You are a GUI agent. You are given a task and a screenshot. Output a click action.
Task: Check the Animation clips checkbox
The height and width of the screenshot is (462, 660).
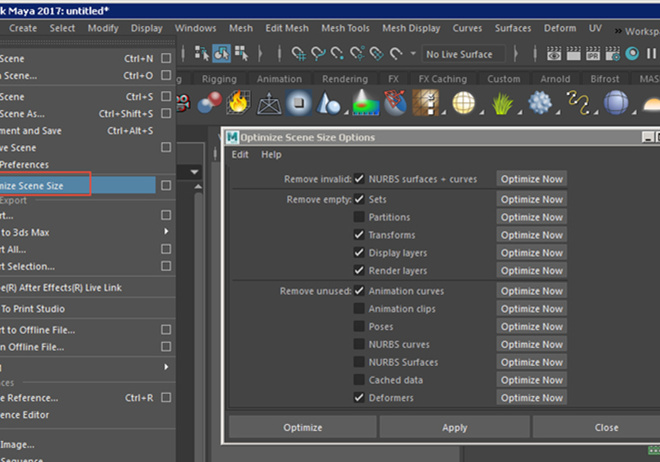click(359, 309)
